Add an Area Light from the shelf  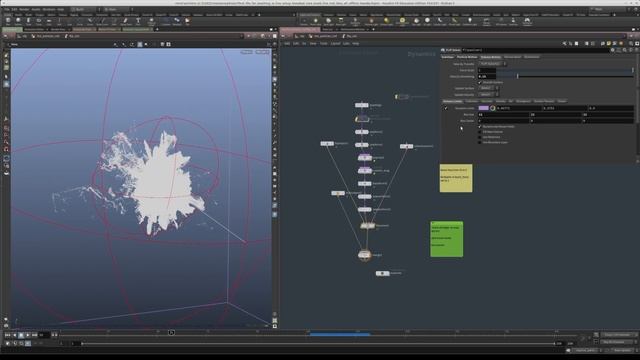(341, 21)
